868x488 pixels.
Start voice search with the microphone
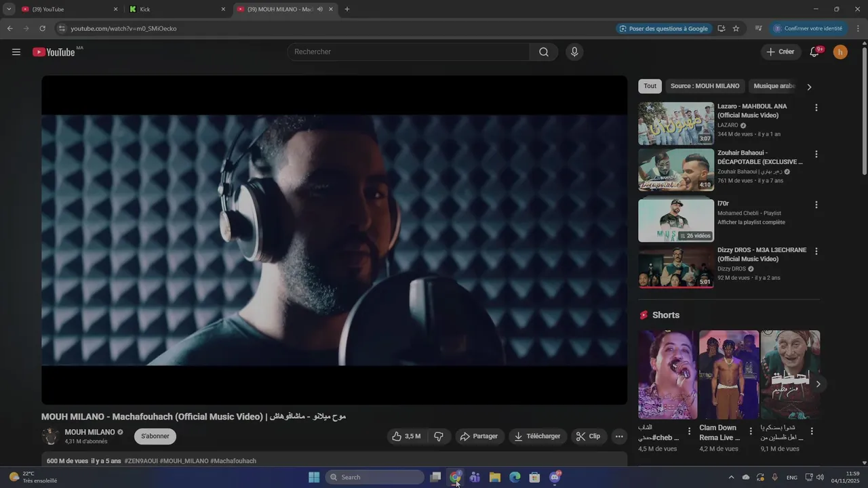point(574,52)
